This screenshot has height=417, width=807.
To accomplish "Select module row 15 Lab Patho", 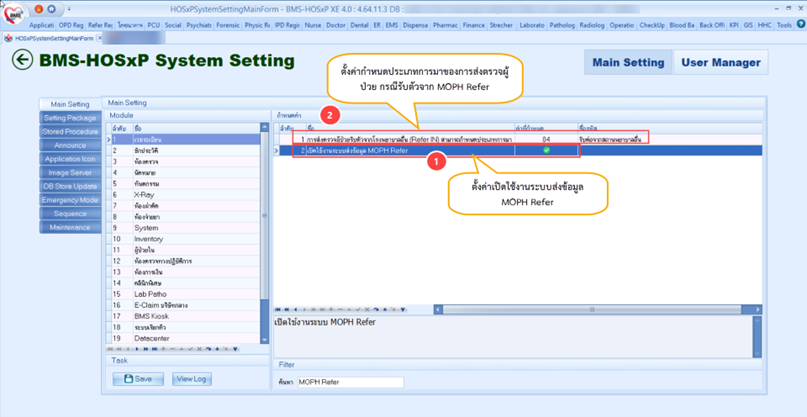I will coord(183,294).
